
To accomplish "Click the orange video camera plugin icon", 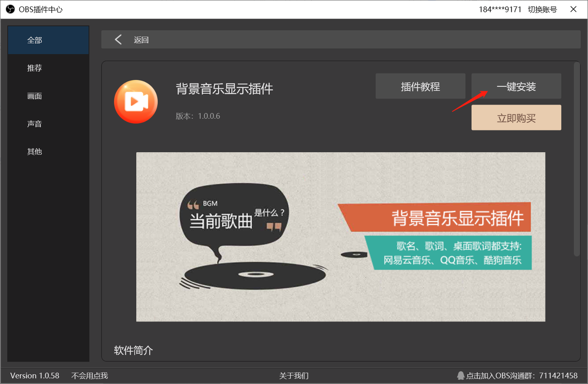I will point(136,102).
